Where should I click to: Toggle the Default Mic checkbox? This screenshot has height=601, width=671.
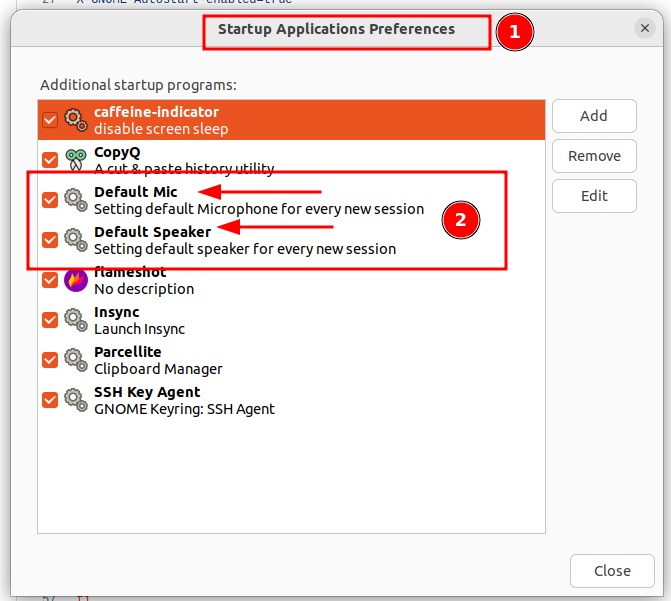(50, 200)
